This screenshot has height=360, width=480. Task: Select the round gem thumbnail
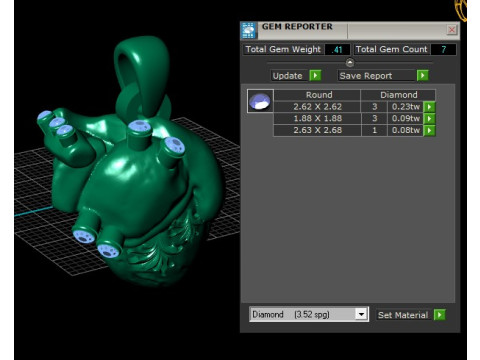pos(260,101)
